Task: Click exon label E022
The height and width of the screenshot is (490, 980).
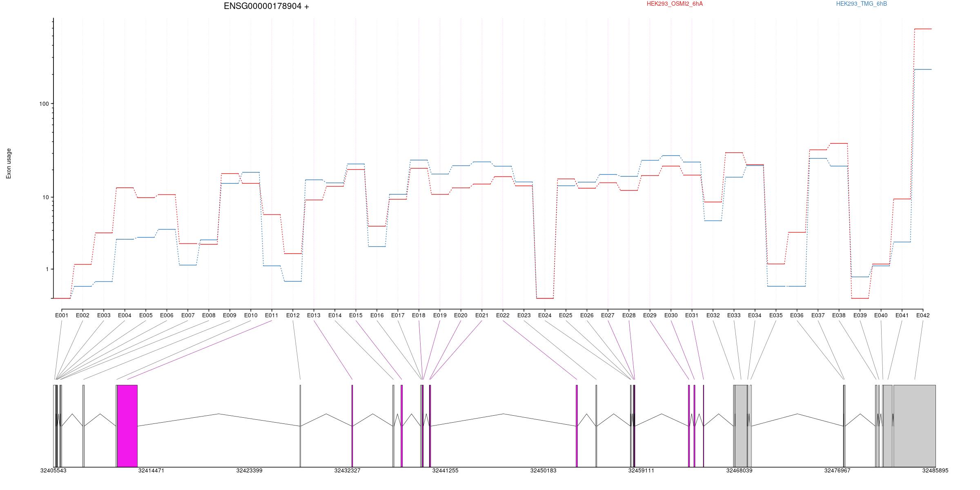Action: tap(503, 315)
